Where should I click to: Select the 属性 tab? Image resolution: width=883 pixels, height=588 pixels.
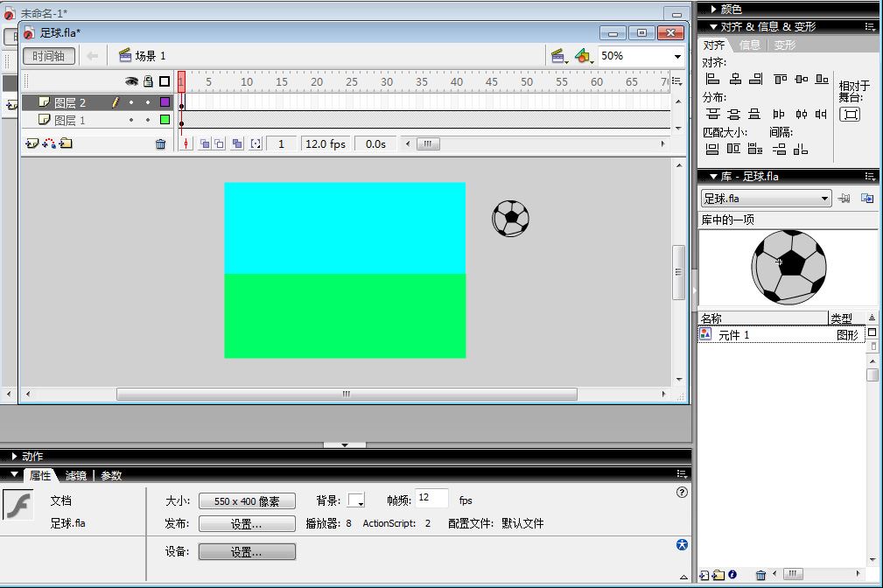coord(40,476)
